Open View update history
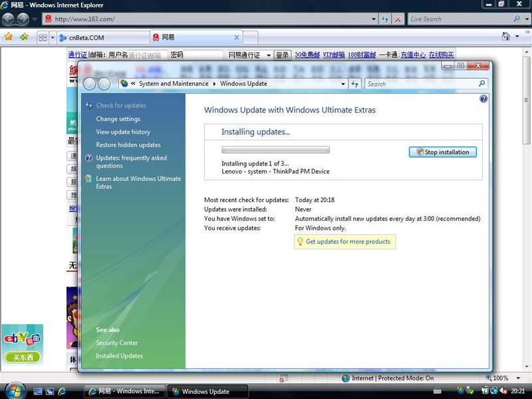 (123, 132)
